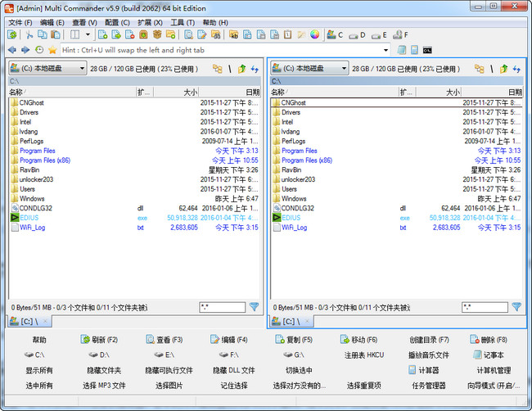Click the 刷新 (F2) button
532x411 pixels.
[99, 340]
